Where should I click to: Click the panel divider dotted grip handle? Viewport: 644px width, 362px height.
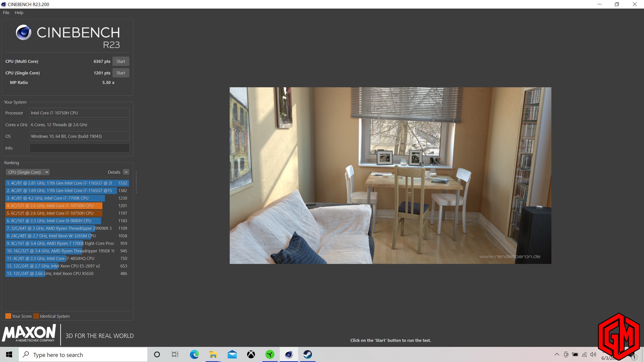136,182
